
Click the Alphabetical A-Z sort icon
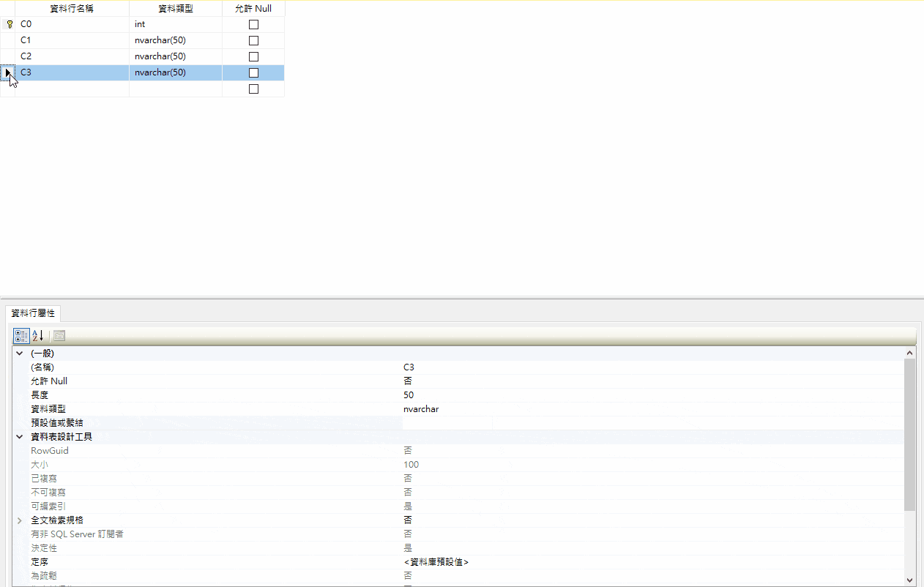click(x=39, y=336)
